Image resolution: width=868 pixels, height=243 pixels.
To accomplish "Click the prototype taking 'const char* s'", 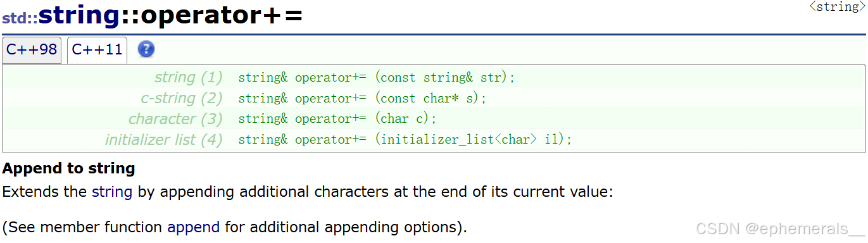I will click(362, 99).
